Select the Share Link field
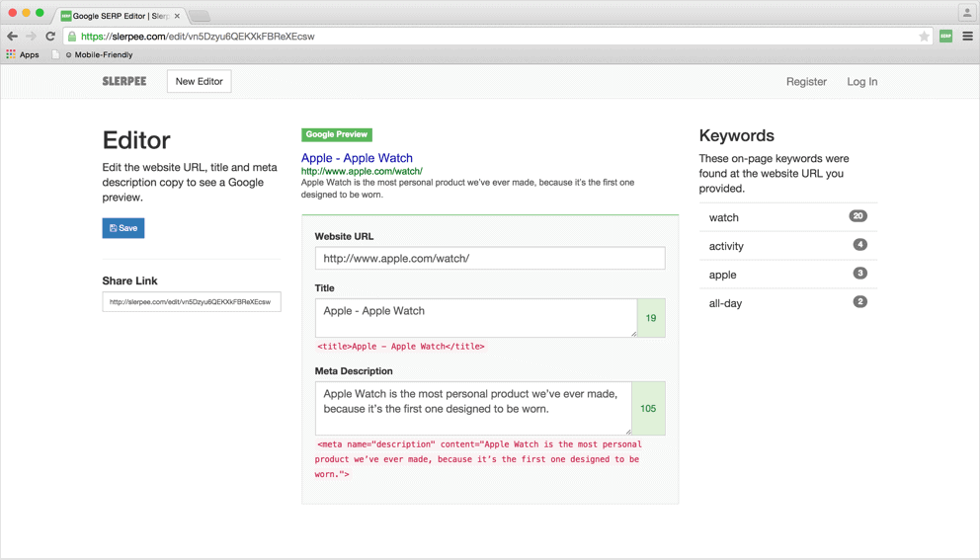 click(192, 302)
